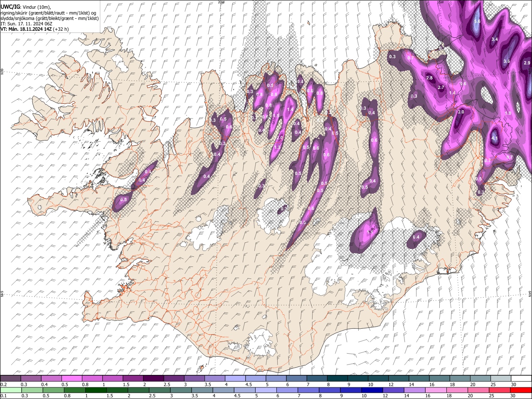532x399 pixels.
Task: Select the 'slydda/snjókoma' legend description line
Action: 49,18
